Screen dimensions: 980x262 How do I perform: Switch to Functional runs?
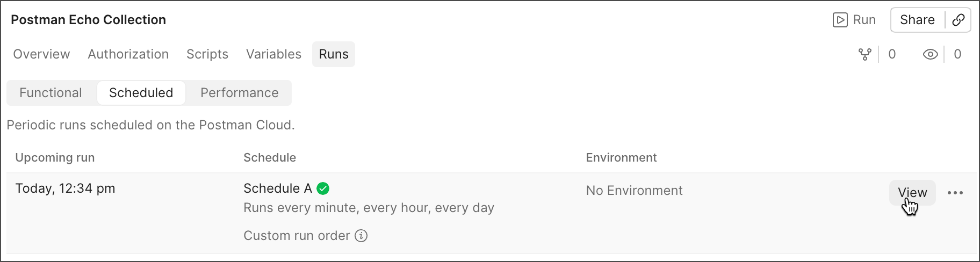[x=51, y=93]
